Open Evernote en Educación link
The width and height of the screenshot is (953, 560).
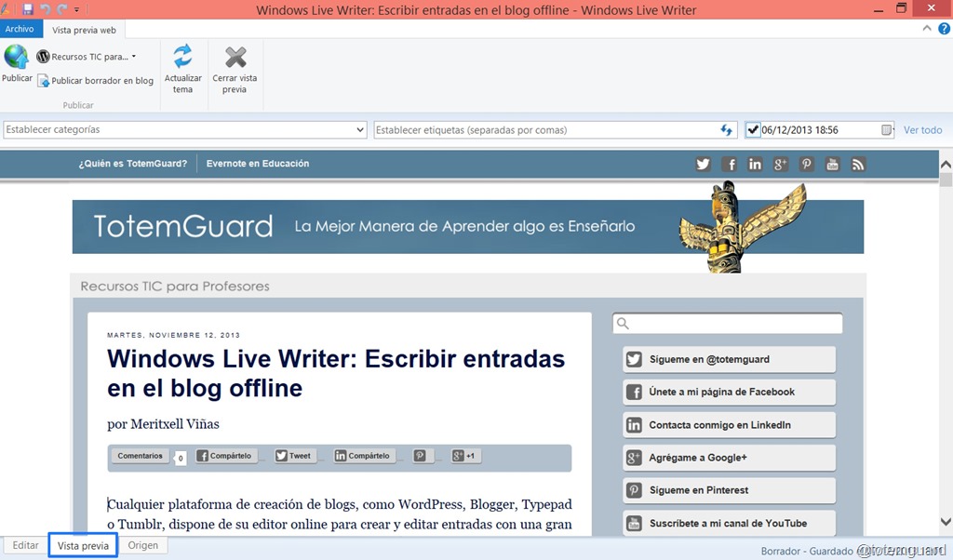[x=258, y=164]
